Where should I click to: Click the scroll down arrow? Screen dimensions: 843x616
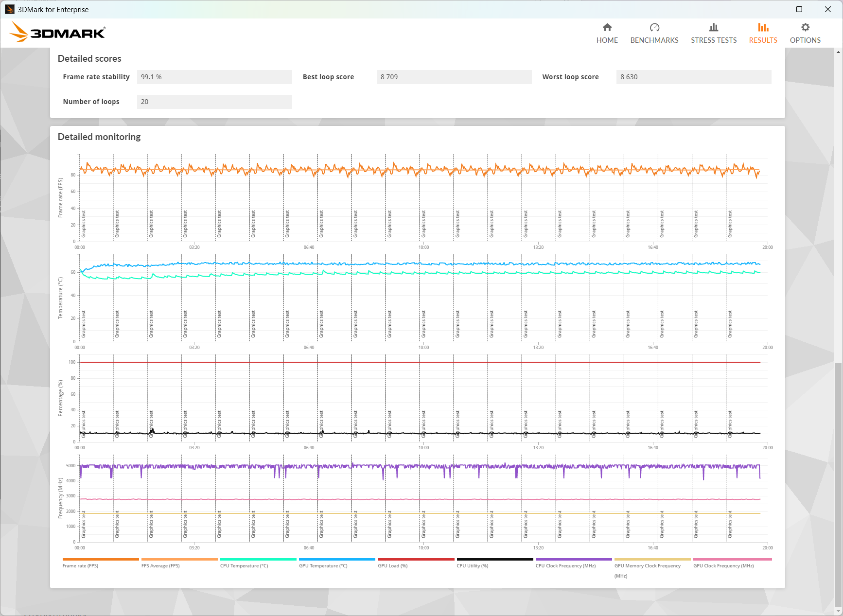click(838, 611)
